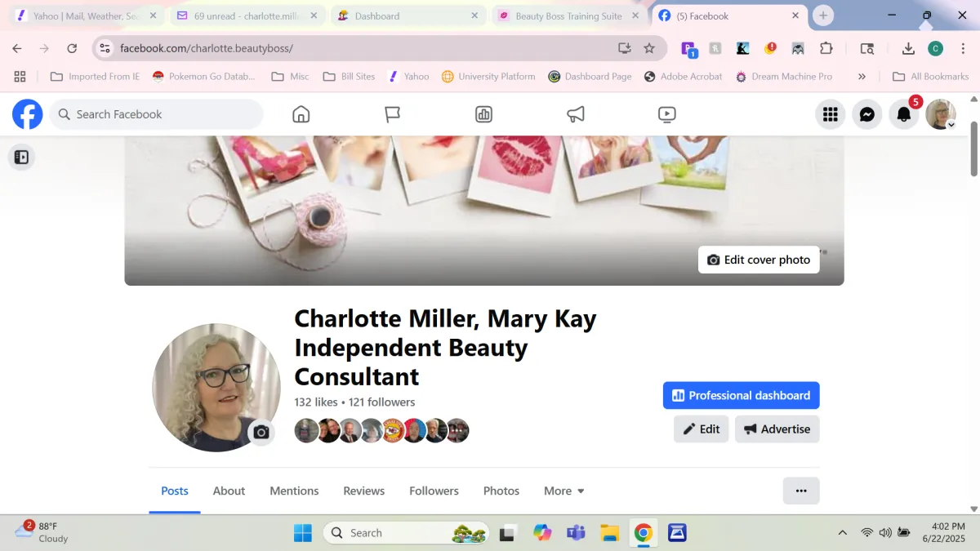Show hidden system tray icons
Image resolution: width=980 pixels, height=551 pixels.
[843, 533]
